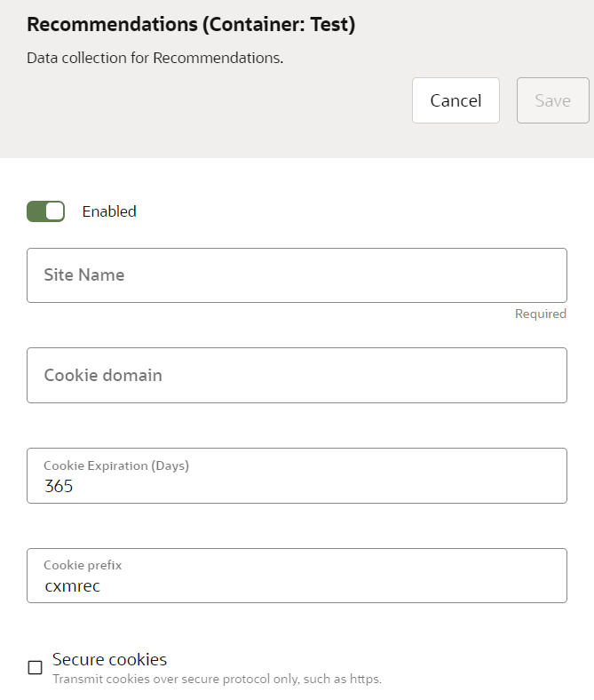
Task: Click the Cookie prefix input box
Action: coord(297,576)
